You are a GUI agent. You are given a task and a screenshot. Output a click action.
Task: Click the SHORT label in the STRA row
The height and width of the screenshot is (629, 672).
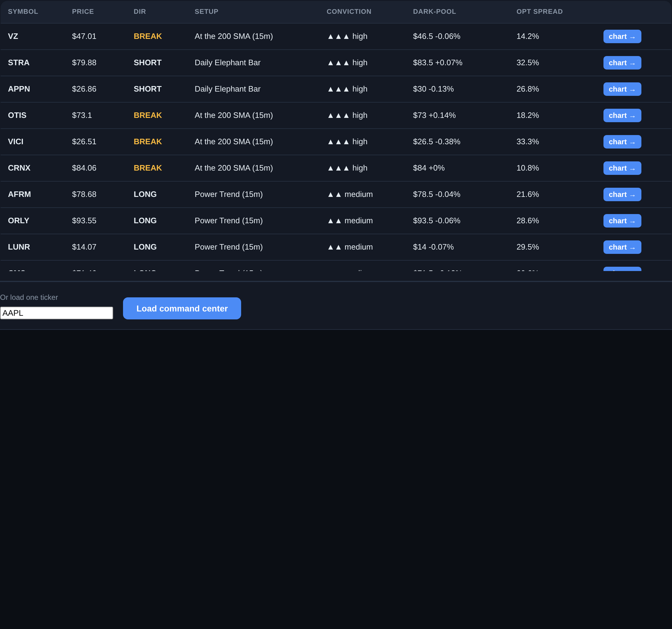point(147,62)
